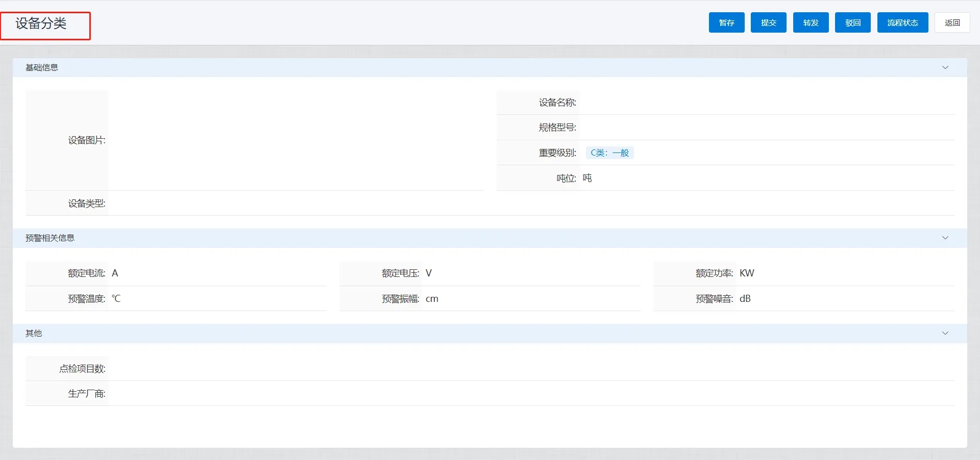Reject using the 驳回 button
Viewport: 980px width, 460px height.
click(x=852, y=22)
